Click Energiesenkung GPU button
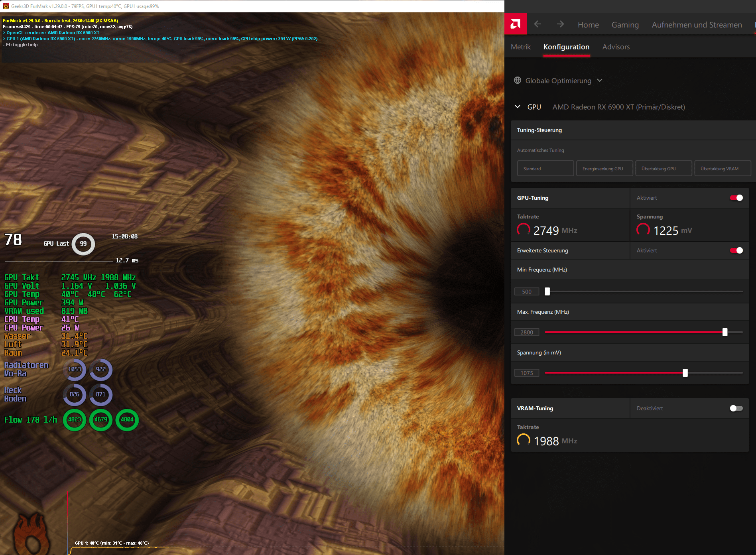Screen dimensions: 756x555 604,168
